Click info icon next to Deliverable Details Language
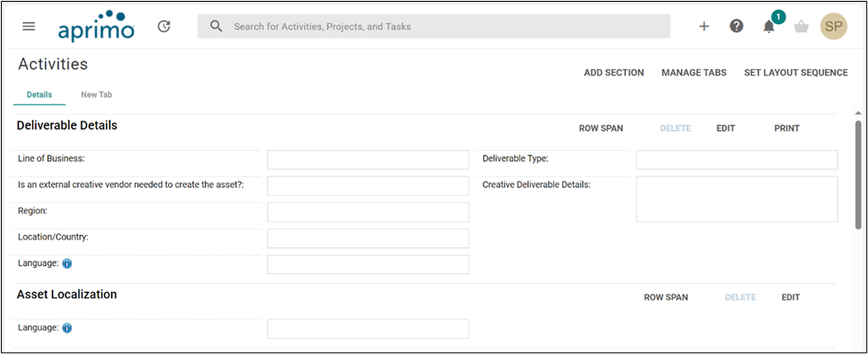The image size is (868, 354). click(x=67, y=264)
